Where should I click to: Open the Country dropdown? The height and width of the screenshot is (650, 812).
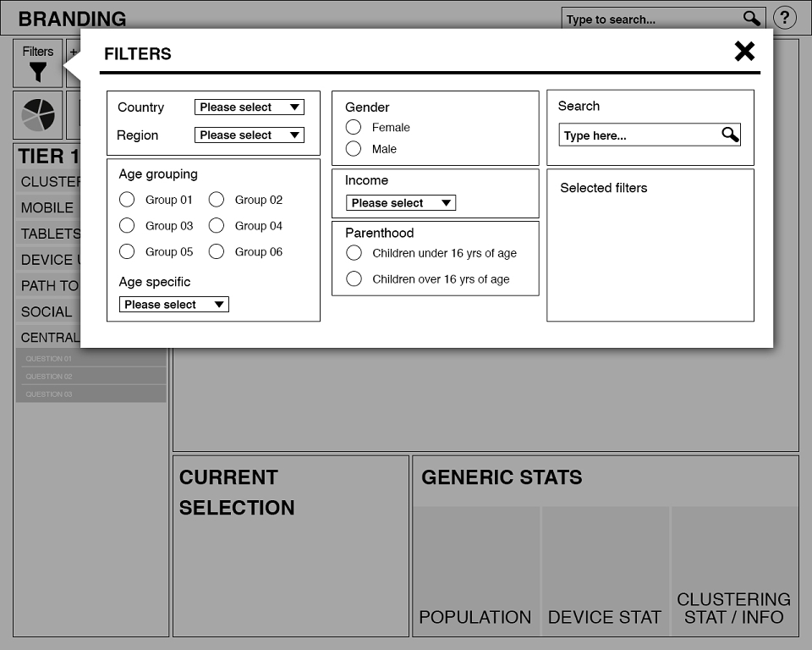[249, 107]
